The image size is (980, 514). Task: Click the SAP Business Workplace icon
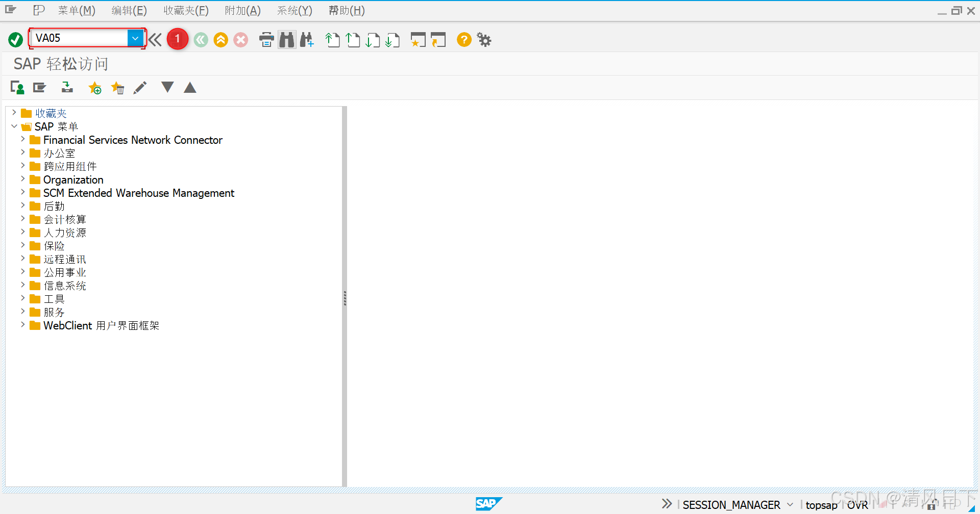(67, 88)
